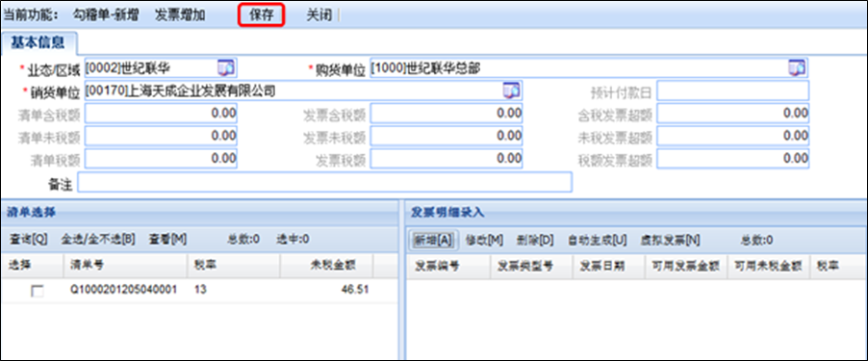The width and height of the screenshot is (868, 361).
Task: Click the 发票税额 amount field
Action: coord(447,159)
